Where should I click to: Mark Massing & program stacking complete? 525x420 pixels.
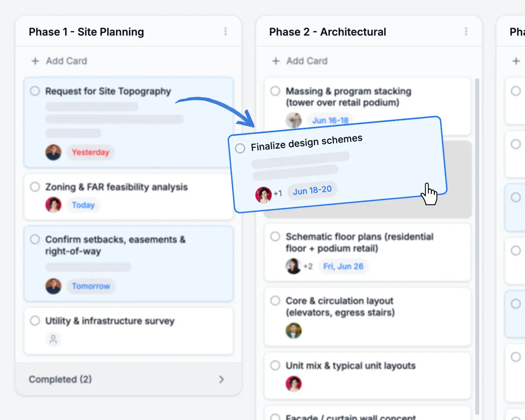pyautogui.click(x=275, y=91)
